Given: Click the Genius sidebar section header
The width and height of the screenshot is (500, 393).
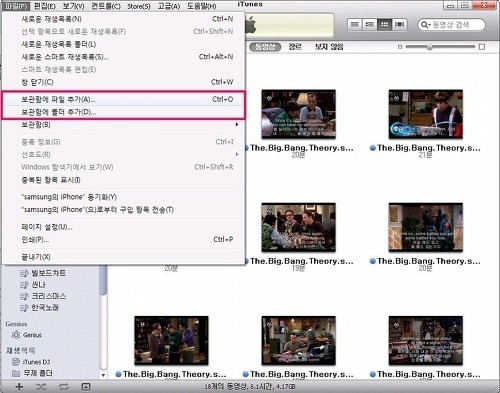Looking at the screenshot, I should click(16, 324).
